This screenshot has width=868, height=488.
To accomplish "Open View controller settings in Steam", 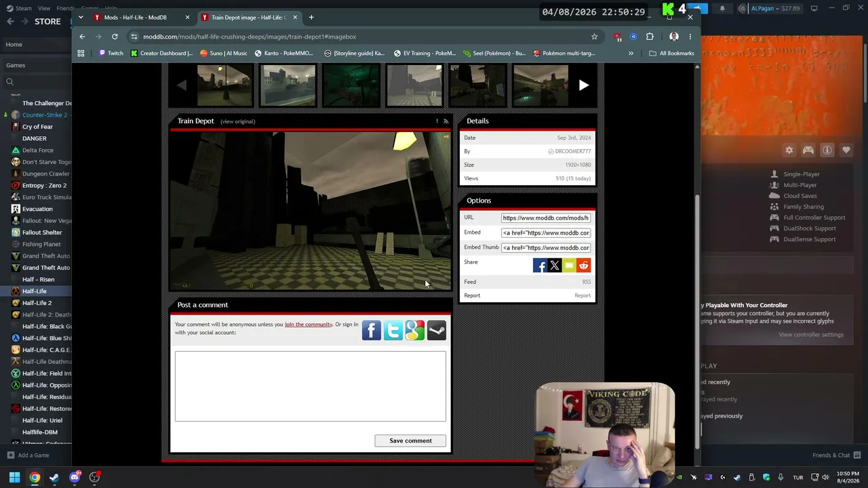I will (x=811, y=335).
